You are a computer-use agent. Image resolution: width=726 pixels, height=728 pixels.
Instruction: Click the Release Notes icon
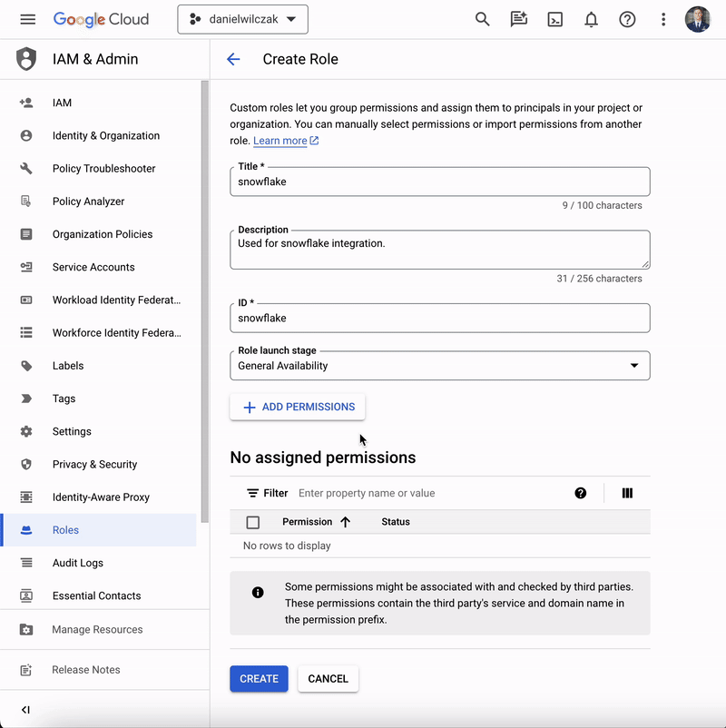tap(26, 670)
